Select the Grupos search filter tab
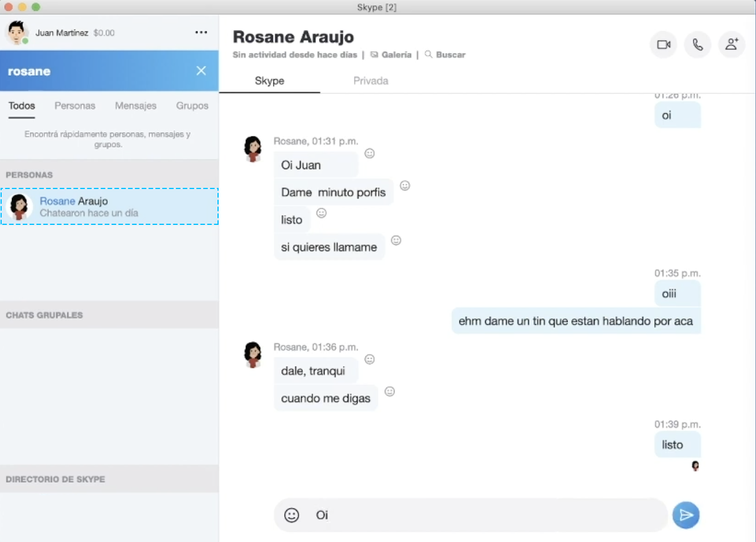Screen dimensions: 756x542 click(x=192, y=106)
